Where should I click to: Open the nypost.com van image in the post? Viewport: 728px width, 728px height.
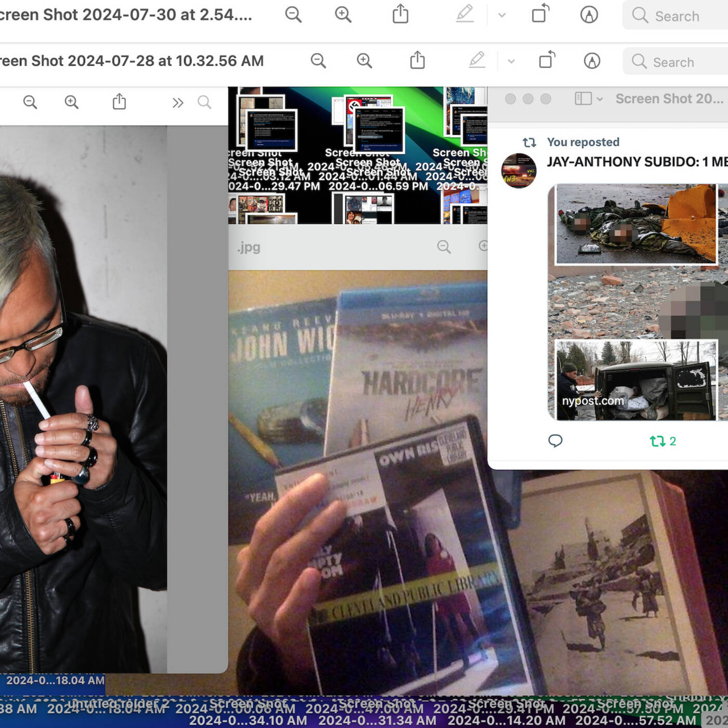pyautogui.click(x=636, y=380)
